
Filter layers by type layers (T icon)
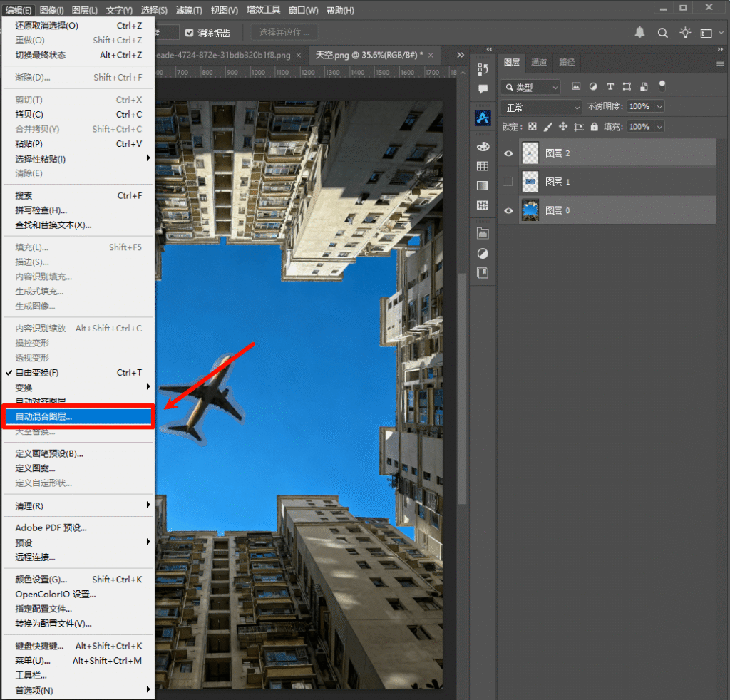point(610,87)
